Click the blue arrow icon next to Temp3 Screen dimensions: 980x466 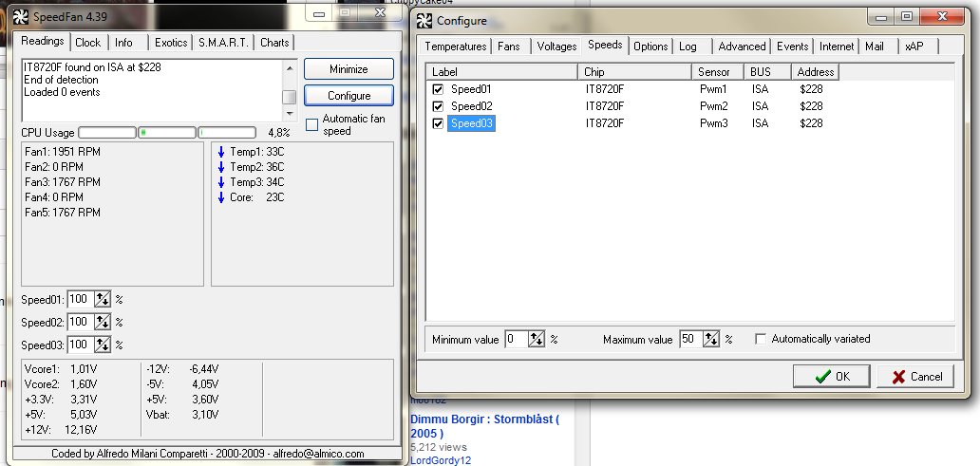pyautogui.click(x=220, y=182)
